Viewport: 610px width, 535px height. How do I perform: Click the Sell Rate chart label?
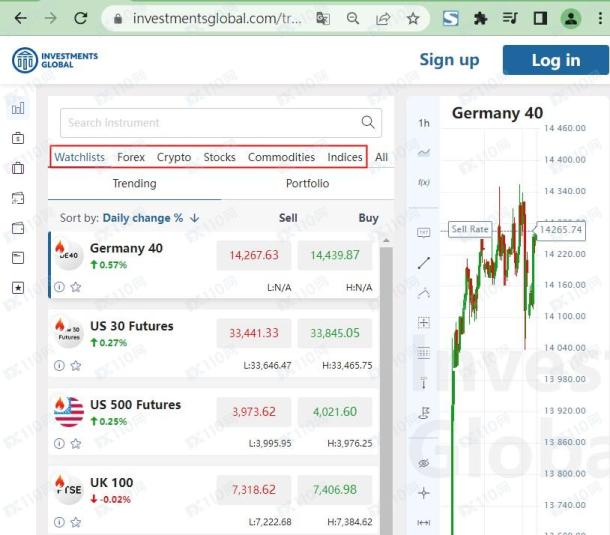coord(470,229)
